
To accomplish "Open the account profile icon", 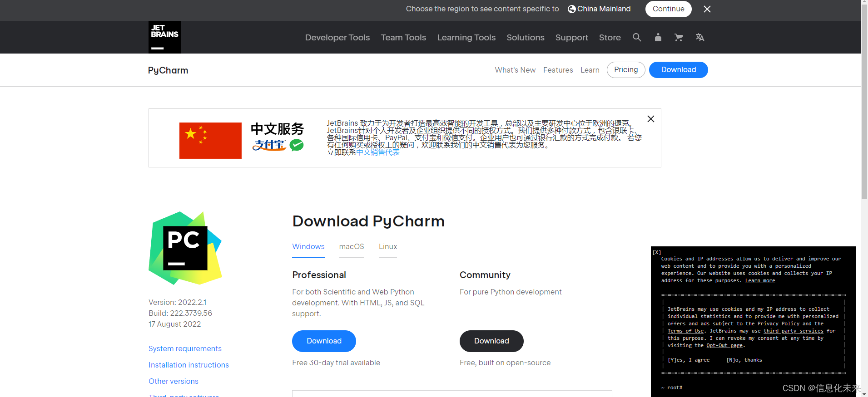I will click(x=658, y=37).
